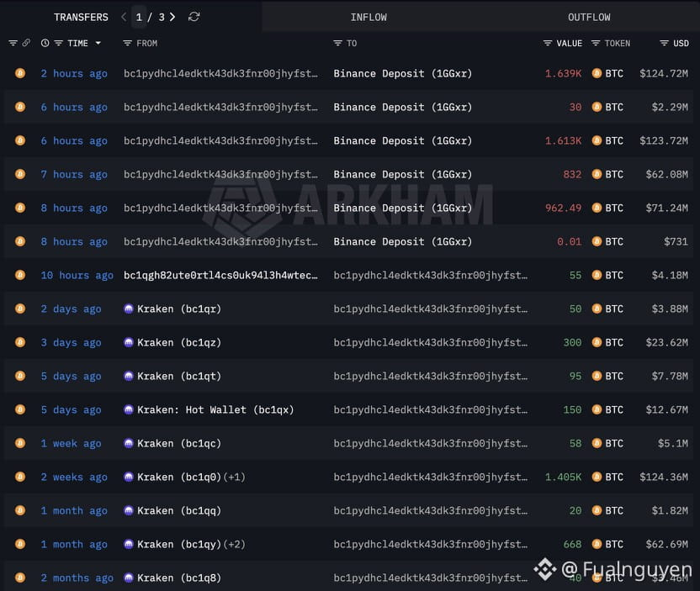Open the TO column filter
The width and height of the screenshot is (700, 591).
pyautogui.click(x=337, y=43)
